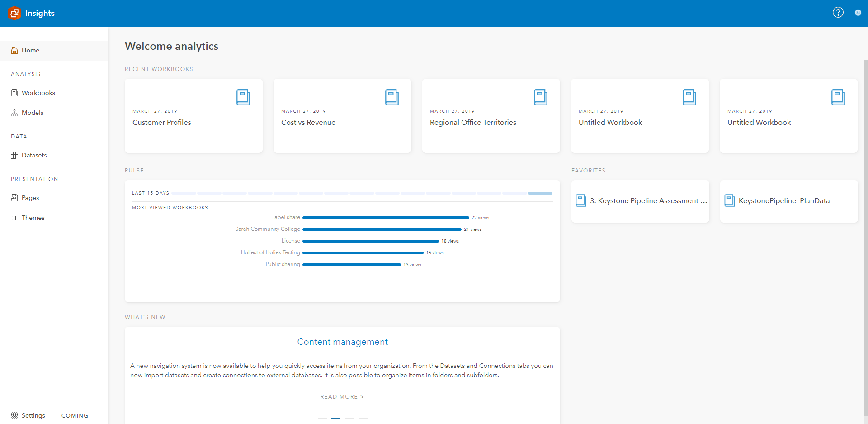Click the COMING label beside Settings

coord(75,416)
